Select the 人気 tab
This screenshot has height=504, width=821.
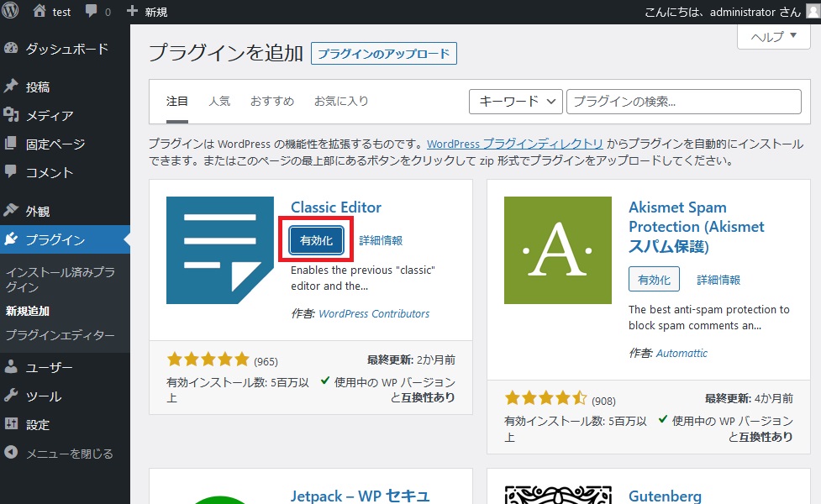point(218,101)
